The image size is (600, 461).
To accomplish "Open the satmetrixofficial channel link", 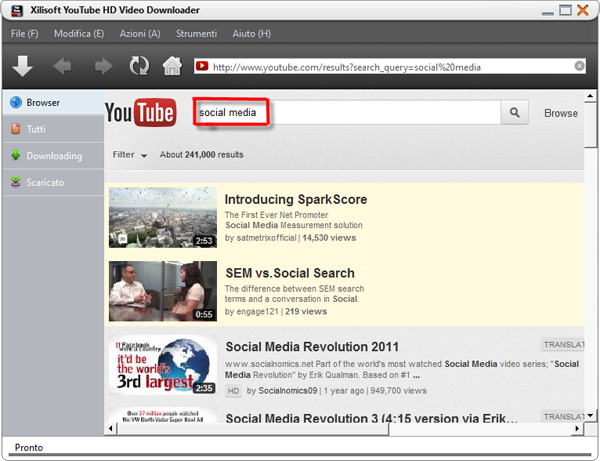I will point(266,238).
